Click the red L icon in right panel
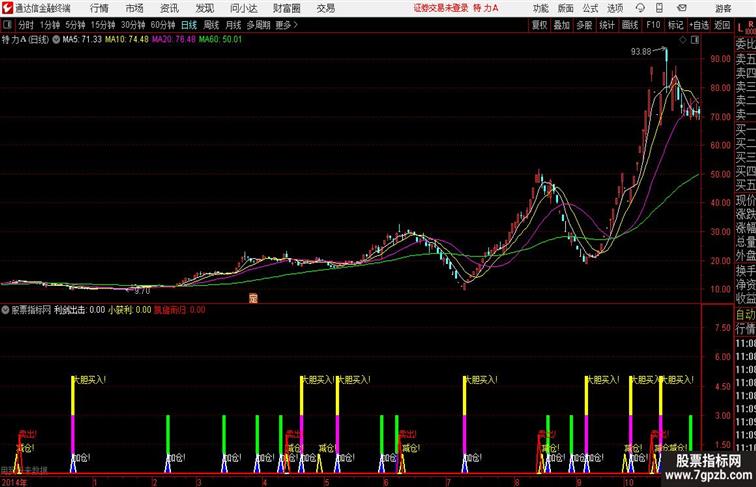 point(740,28)
